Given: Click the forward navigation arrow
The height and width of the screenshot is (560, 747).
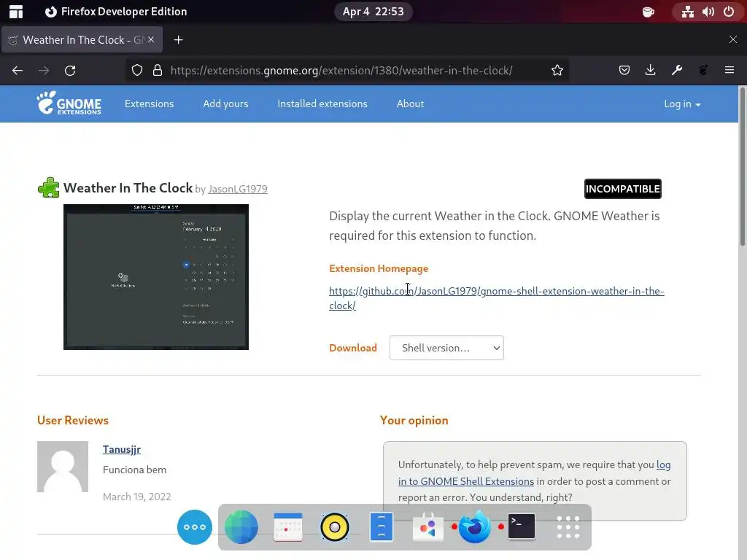Looking at the screenshot, I should point(44,71).
